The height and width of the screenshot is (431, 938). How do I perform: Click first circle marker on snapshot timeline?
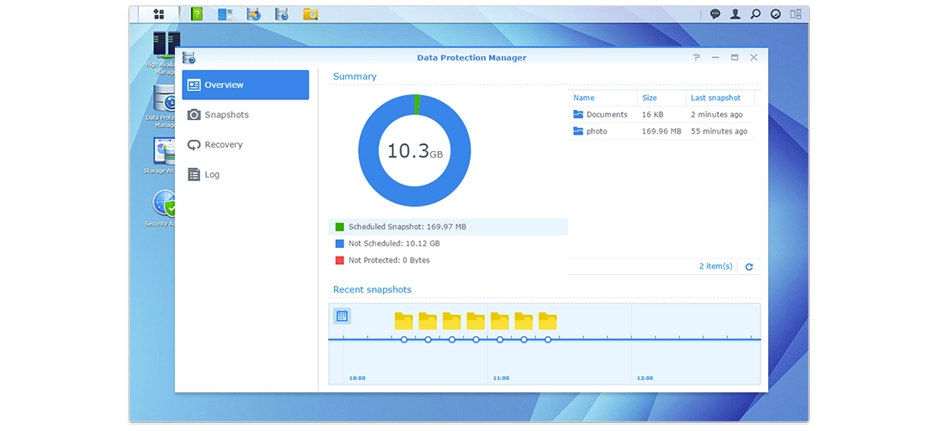pyautogui.click(x=404, y=339)
